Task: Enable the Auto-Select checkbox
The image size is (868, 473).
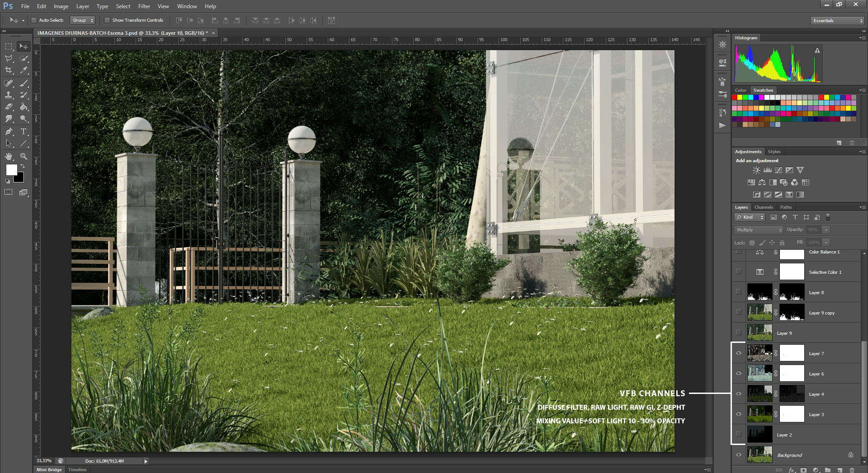Action: pos(34,20)
